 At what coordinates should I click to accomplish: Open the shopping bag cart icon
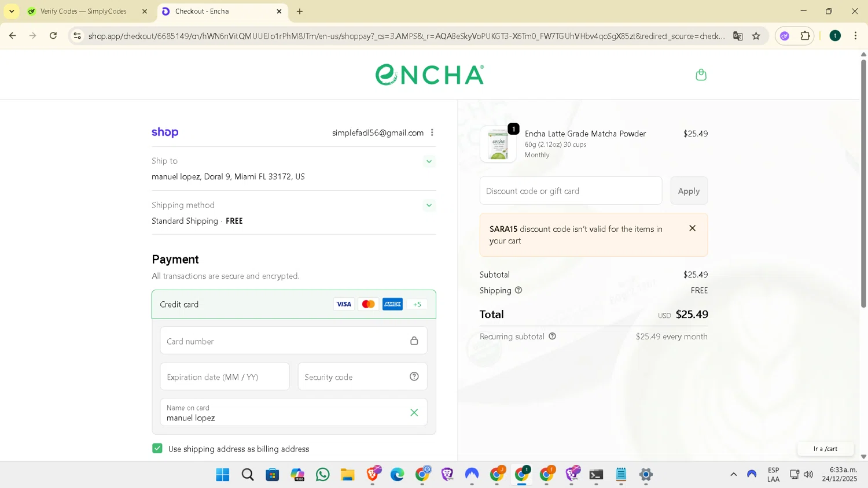coord(701,75)
